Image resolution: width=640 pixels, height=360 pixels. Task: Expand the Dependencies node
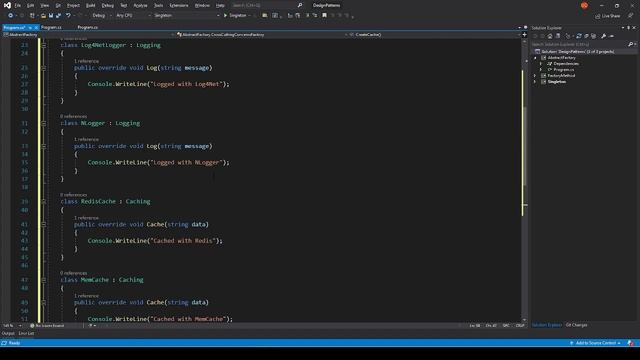point(541,64)
